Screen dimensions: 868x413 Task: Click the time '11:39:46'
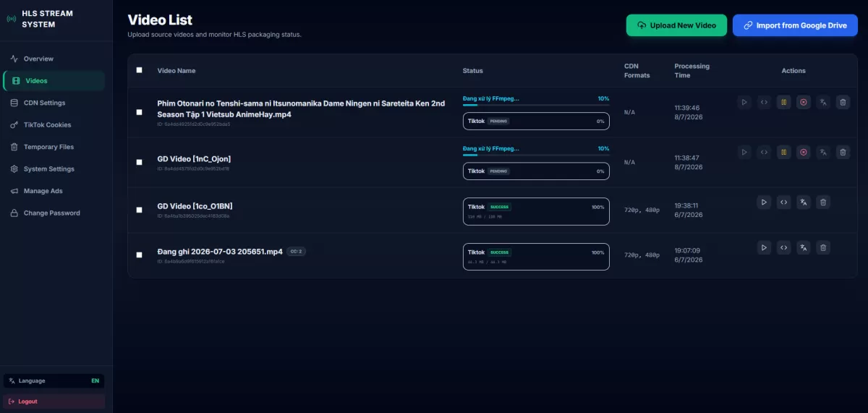pos(687,108)
